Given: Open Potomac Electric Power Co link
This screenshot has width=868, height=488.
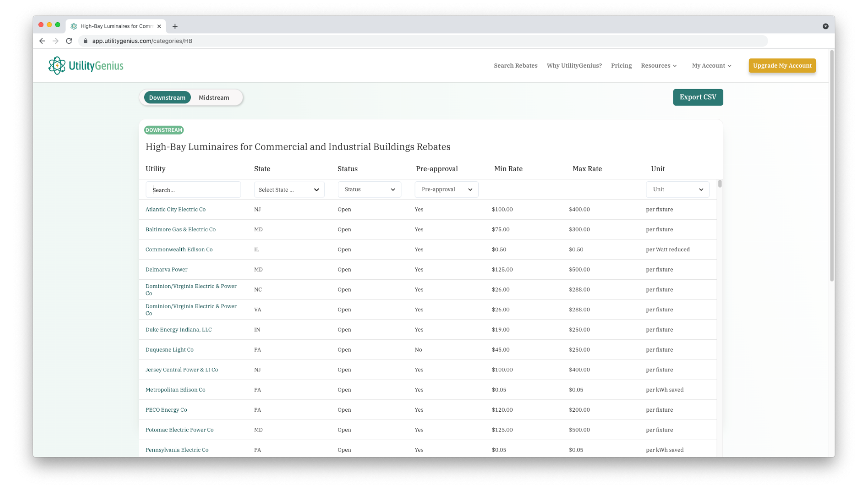Looking at the screenshot, I should (x=179, y=430).
